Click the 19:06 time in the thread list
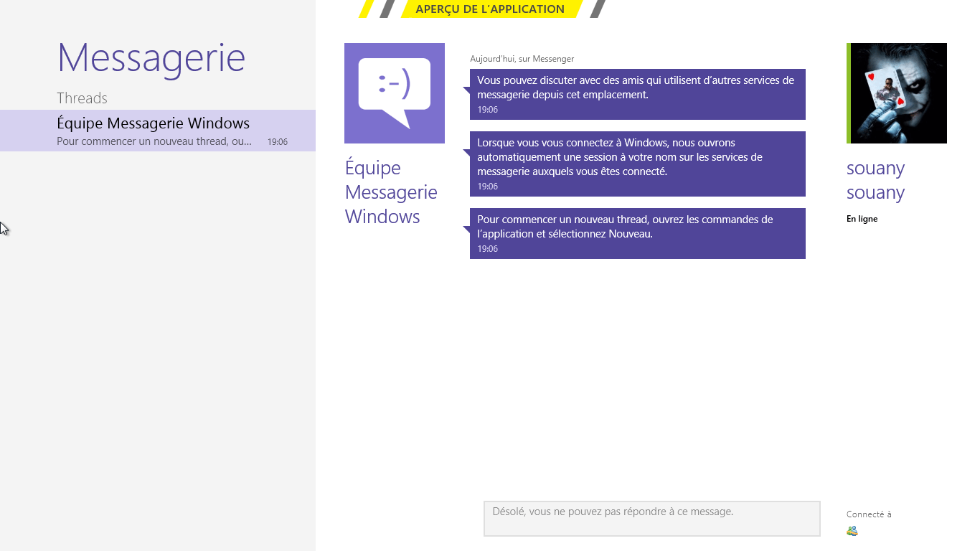The image size is (980, 551). tap(278, 142)
